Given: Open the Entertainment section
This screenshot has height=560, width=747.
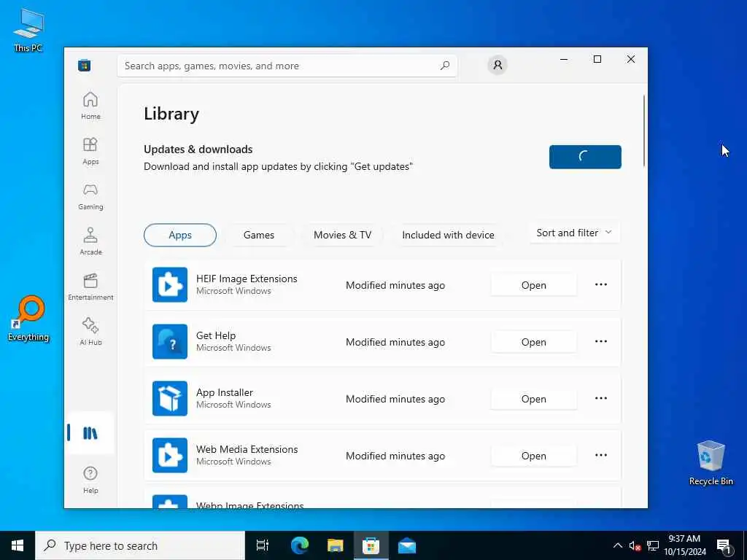Looking at the screenshot, I should [90, 287].
